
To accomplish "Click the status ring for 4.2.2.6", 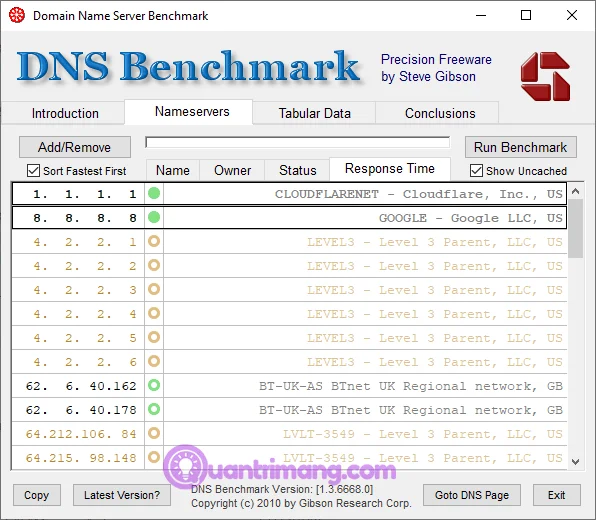I will point(154,361).
